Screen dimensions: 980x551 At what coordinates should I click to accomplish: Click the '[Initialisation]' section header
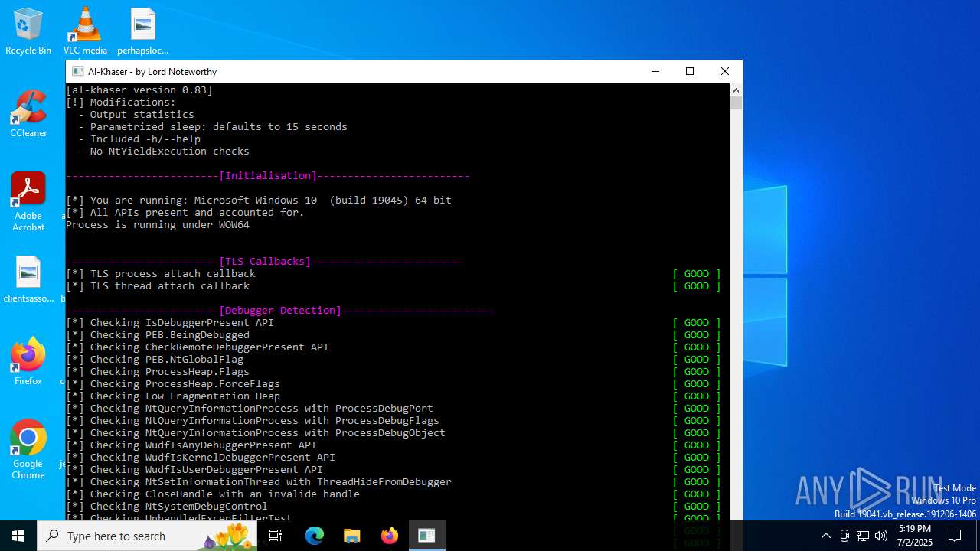pyautogui.click(x=268, y=175)
